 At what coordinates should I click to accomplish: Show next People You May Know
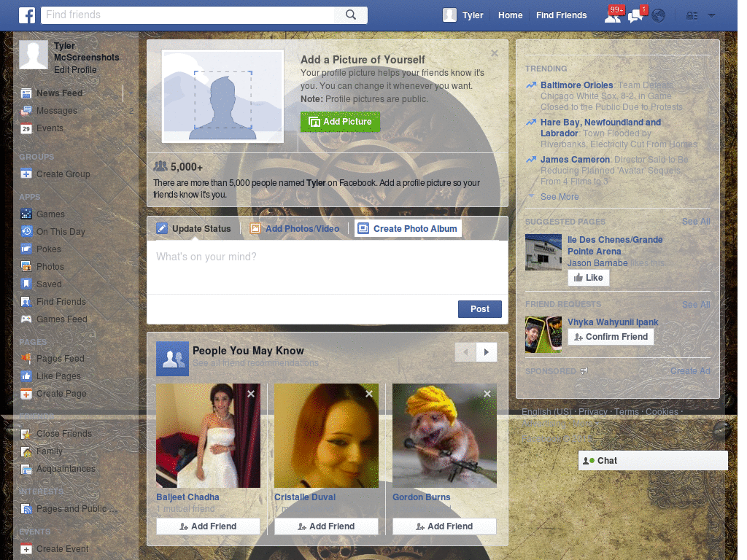coord(487,352)
